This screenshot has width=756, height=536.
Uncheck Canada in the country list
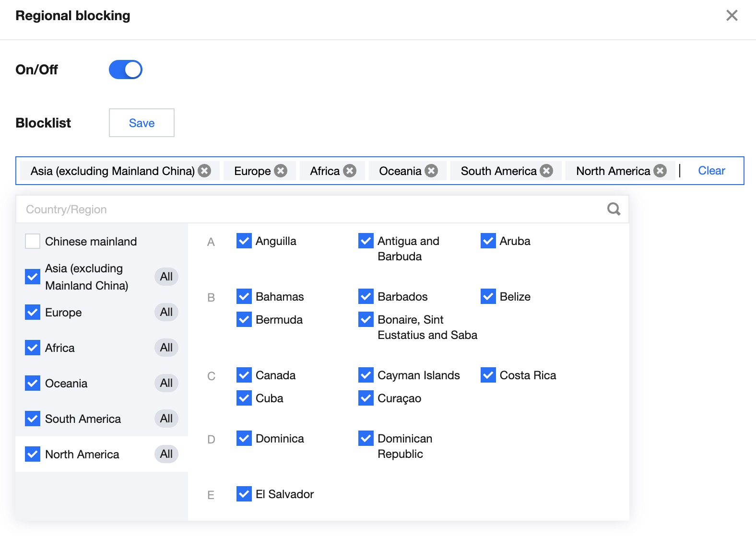coord(244,375)
